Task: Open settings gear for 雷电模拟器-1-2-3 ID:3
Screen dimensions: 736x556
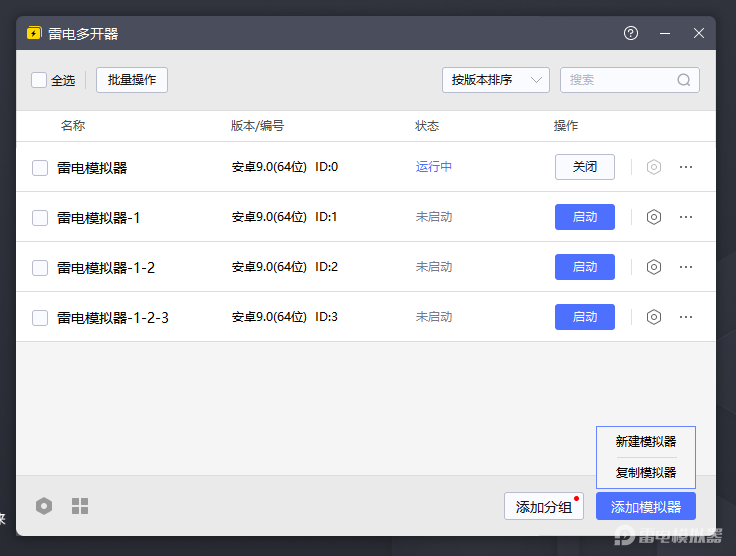Action: (654, 317)
